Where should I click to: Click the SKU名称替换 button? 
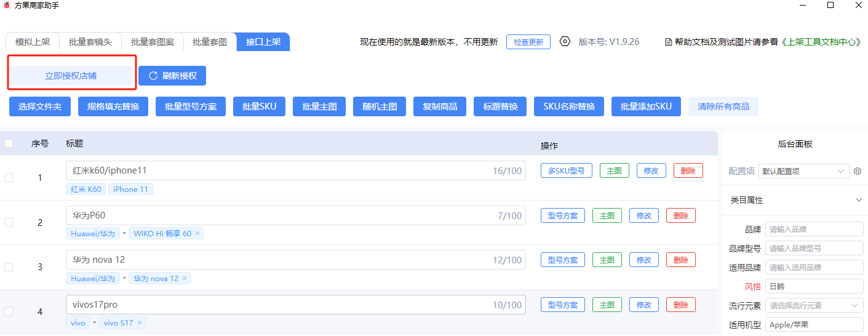569,106
